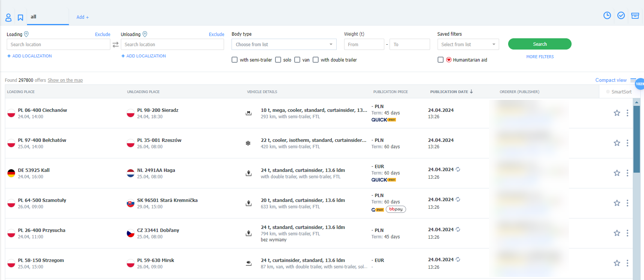Open the history clock icon
Viewport: 644px width, 280px height.
pos(607,15)
